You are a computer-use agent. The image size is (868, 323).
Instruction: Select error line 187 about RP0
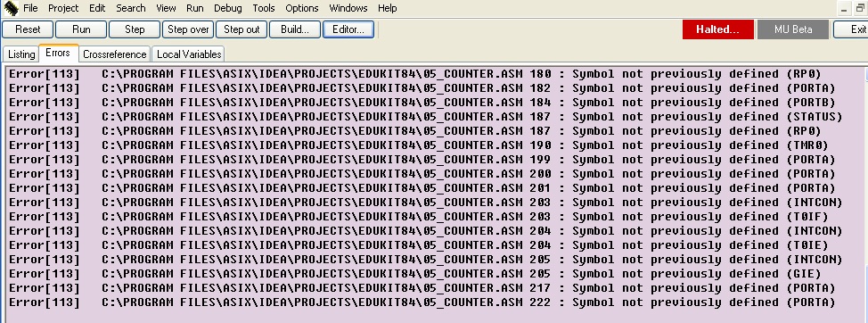tap(414, 131)
